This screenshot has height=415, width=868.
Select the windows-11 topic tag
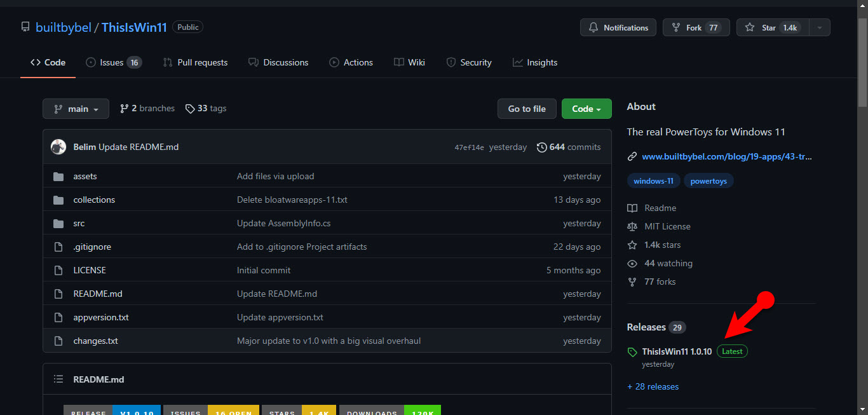pos(653,181)
